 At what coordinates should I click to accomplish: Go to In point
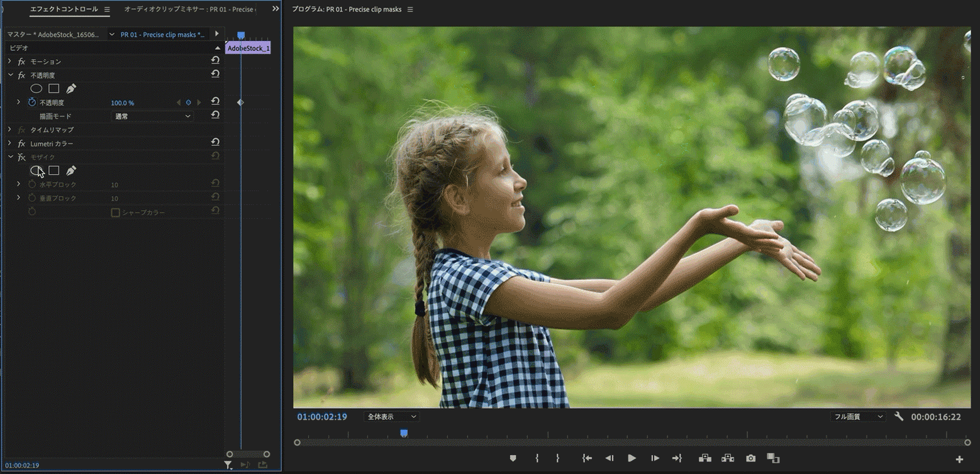point(586,458)
